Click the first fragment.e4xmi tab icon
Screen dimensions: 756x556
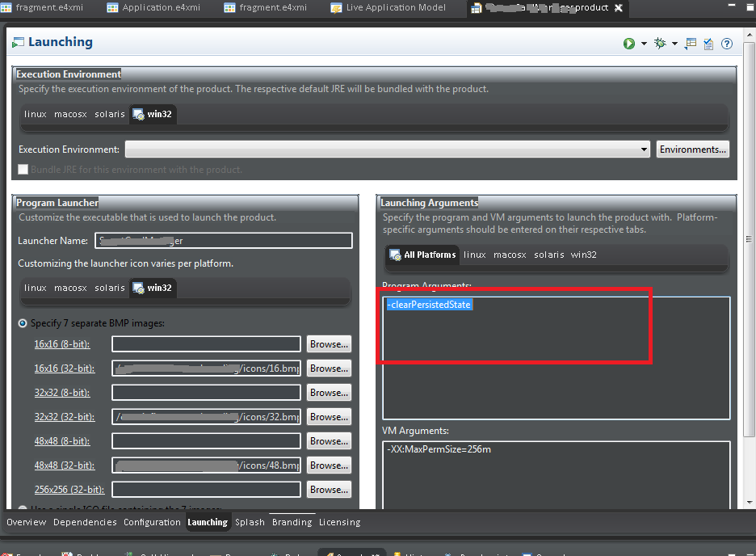pos(6,8)
